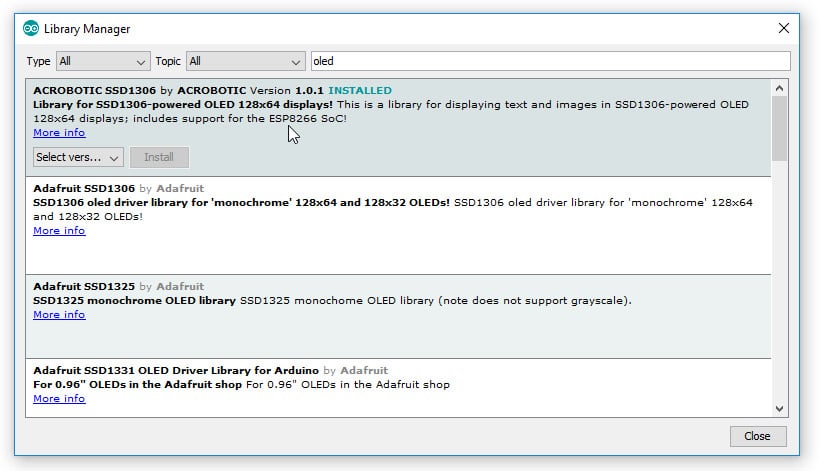This screenshot has height=471, width=819.
Task: Click the 'INSTALLED' status label
Action: [x=360, y=90]
